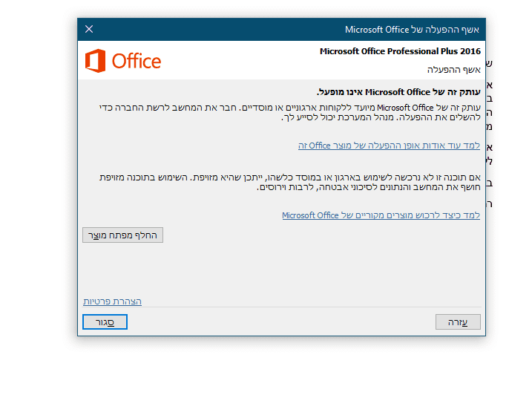The width and height of the screenshot is (532, 395).
Task: Click the אשף ההפעלה subtitle under the heading
Action: pyautogui.click(x=453, y=69)
